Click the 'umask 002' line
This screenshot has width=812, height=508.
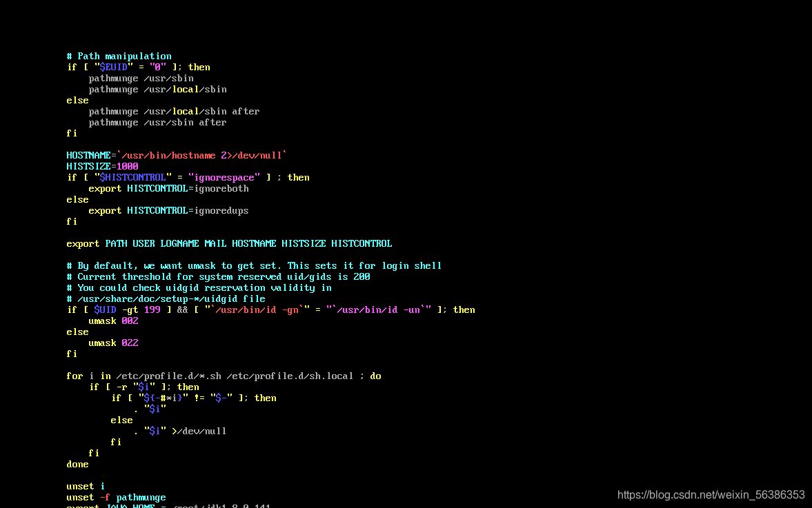[113, 321]
